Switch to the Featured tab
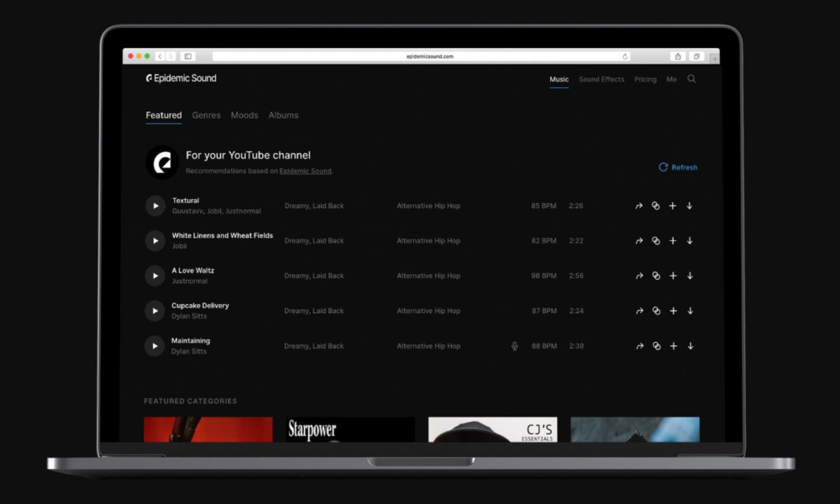 164,115
